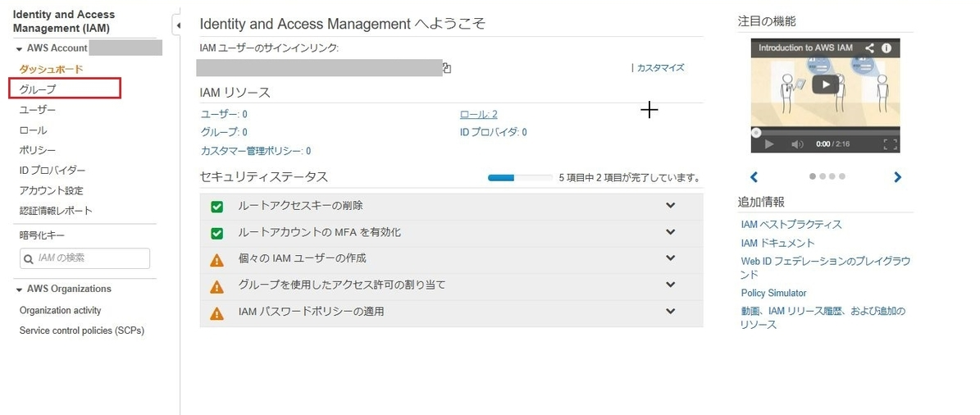Select the fourth carousel dot
Screen dimensions: 980x415
842,176
